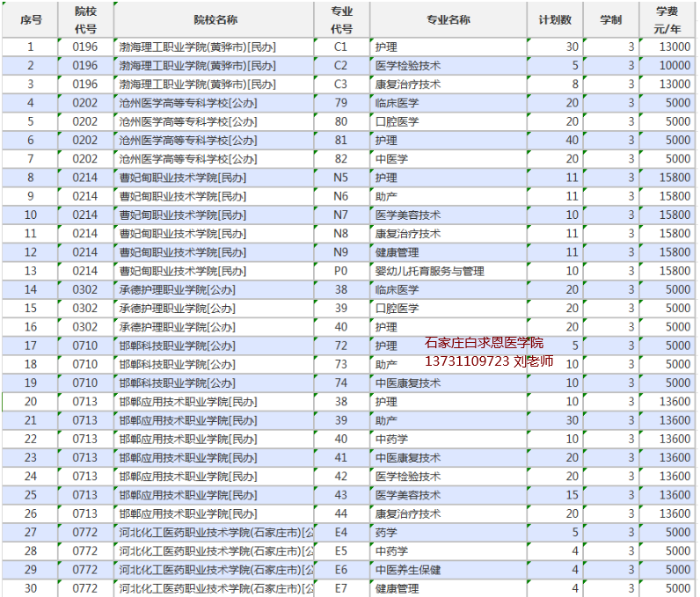Click 康复治疗技术 in row 26
Image resolution: width=700 pixels, height=597 pixels.
coord(408,514)
